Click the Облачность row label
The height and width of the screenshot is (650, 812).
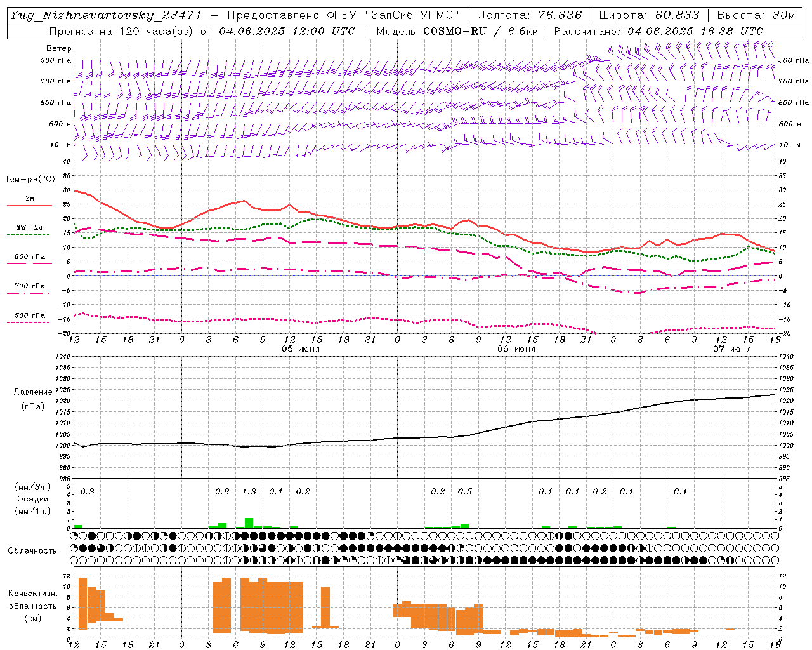[32, 550]
